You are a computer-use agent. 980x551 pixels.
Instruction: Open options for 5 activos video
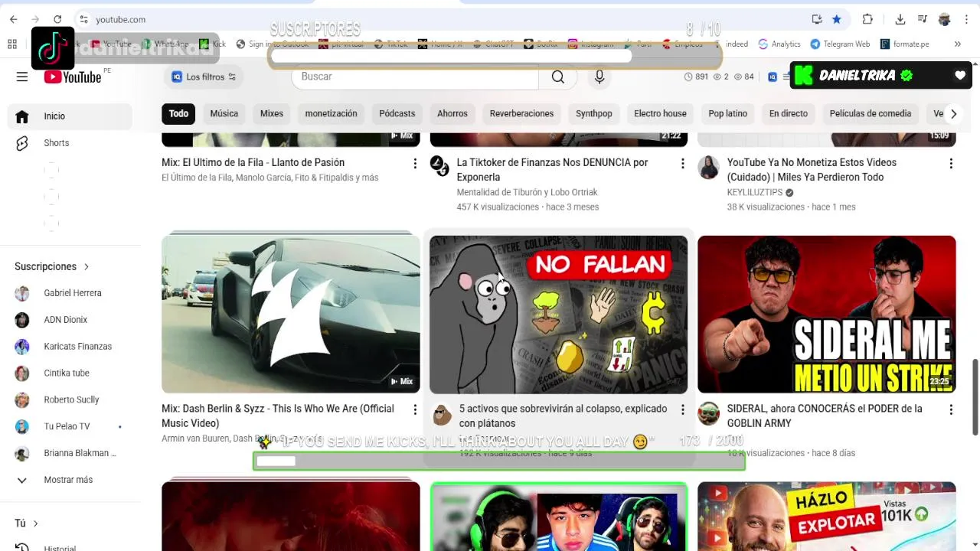click(x=683, y=410)
